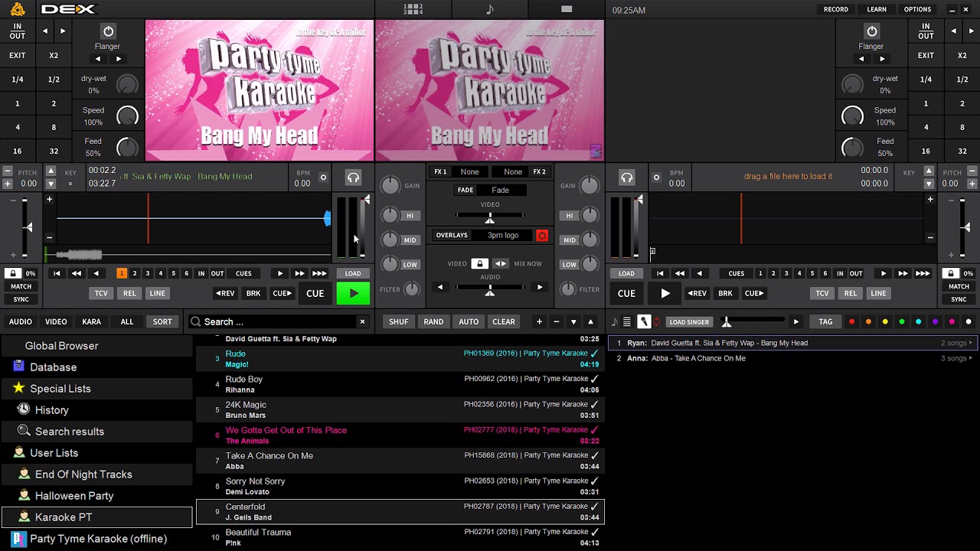
Task: Select next effect on left Flanger arrow
Action: (x=118, y=59)
